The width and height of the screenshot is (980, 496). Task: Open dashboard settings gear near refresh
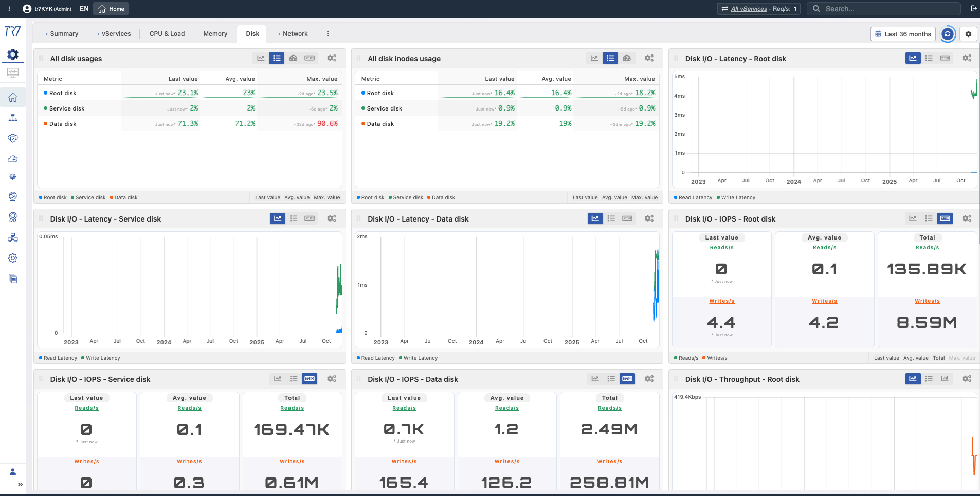click(x=968, y=34)
